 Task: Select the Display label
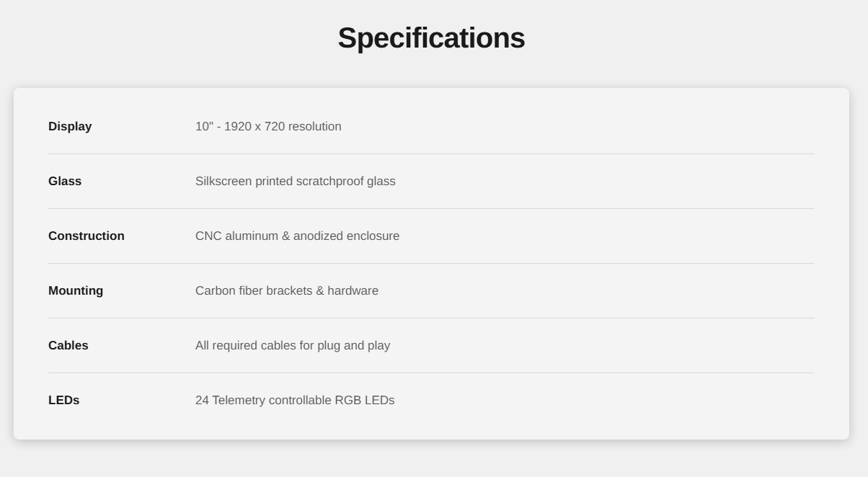coord(70,126)
